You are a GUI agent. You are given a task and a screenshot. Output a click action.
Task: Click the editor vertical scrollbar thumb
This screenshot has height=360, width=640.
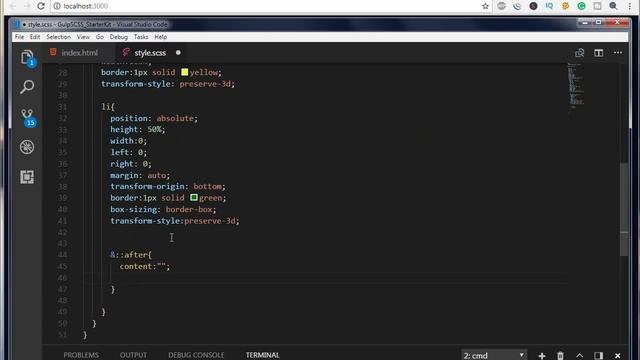624,209
